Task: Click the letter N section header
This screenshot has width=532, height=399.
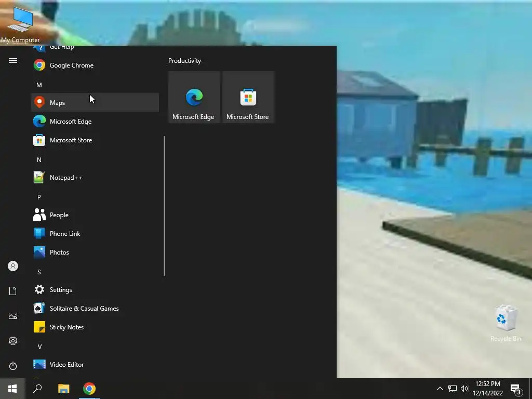Action: [39, 160]
